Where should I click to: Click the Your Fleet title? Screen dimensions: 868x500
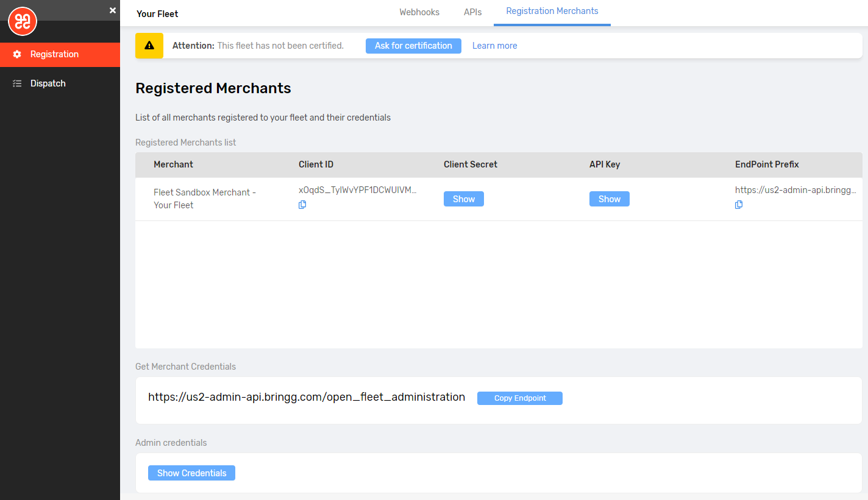157,13
